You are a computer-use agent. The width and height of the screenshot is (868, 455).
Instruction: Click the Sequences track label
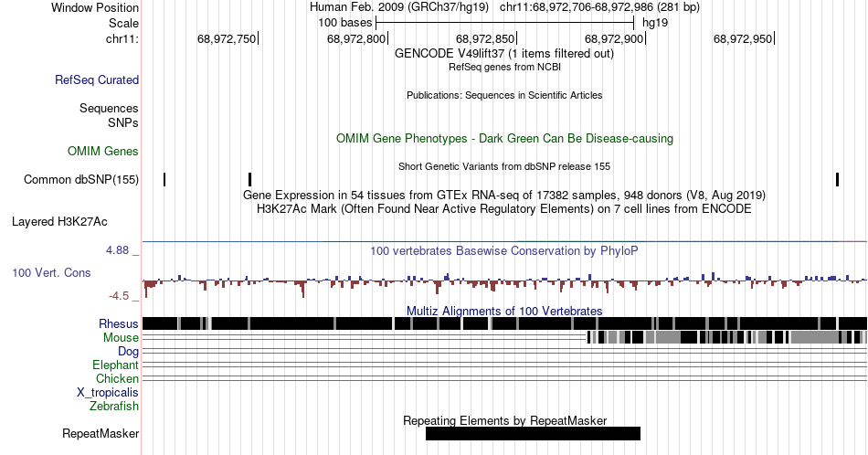point(109,108)
